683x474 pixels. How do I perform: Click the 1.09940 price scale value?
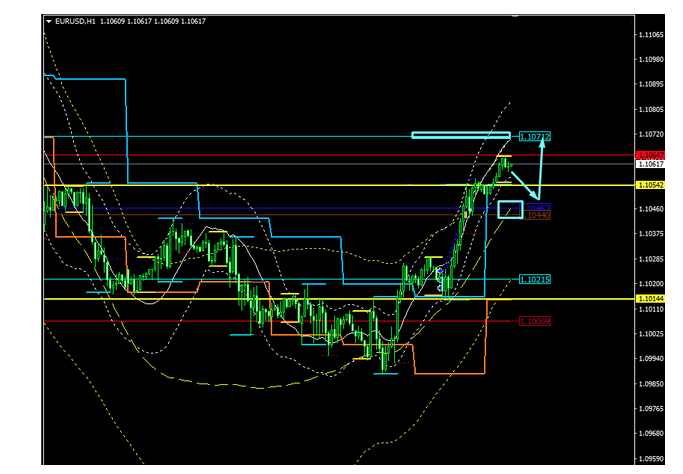651,359
